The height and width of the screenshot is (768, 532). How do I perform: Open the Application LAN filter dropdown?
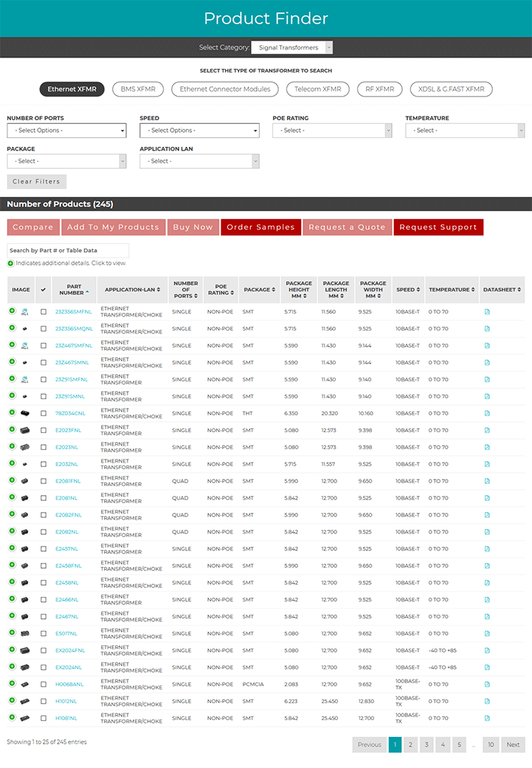199,161
